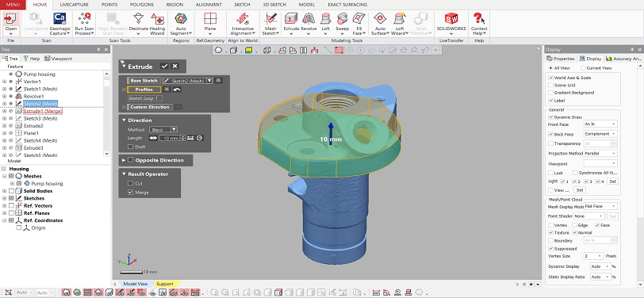Toggle World Axis & Scale checkbox
The height and width of the screenshot is (298, 644).
tap(550, 78)
